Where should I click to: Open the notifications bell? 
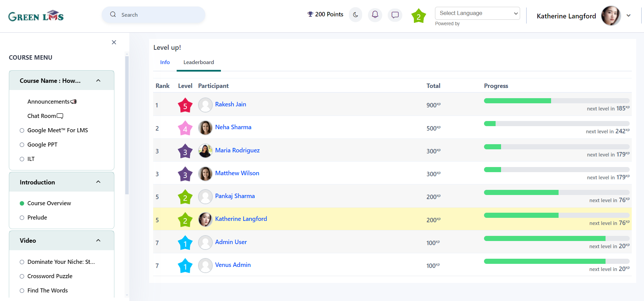click(375, 15)
